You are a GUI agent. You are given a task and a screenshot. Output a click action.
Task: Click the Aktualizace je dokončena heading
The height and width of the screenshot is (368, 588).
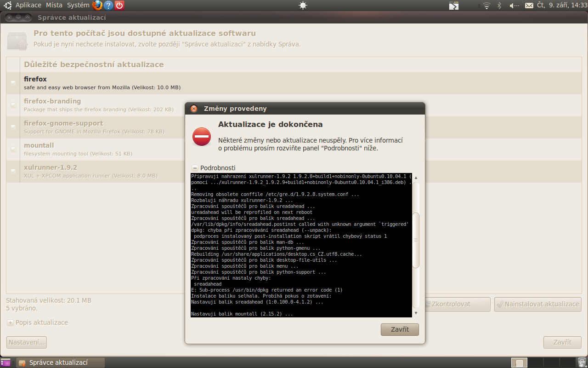tap(270, 124)
